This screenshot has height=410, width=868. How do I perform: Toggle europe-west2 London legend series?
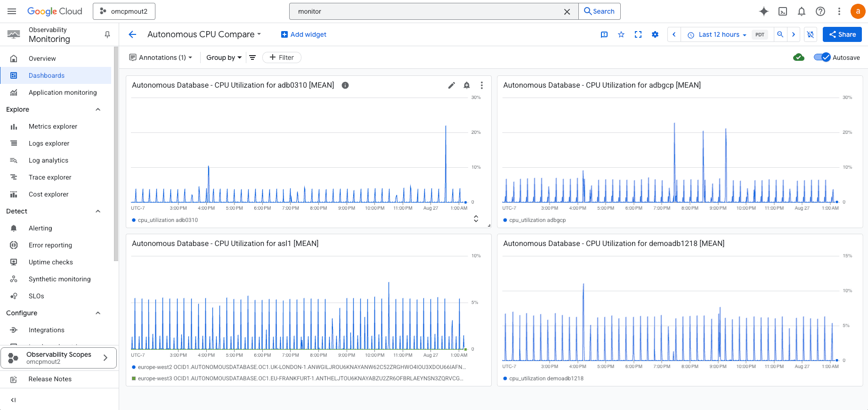click(x=299, y=367)
